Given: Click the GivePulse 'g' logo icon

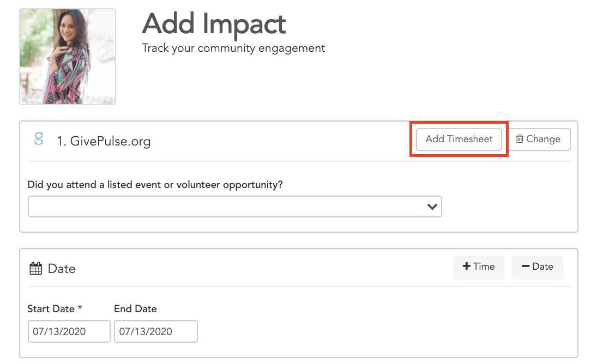Looking at the screenshot, I should (39, 139).
